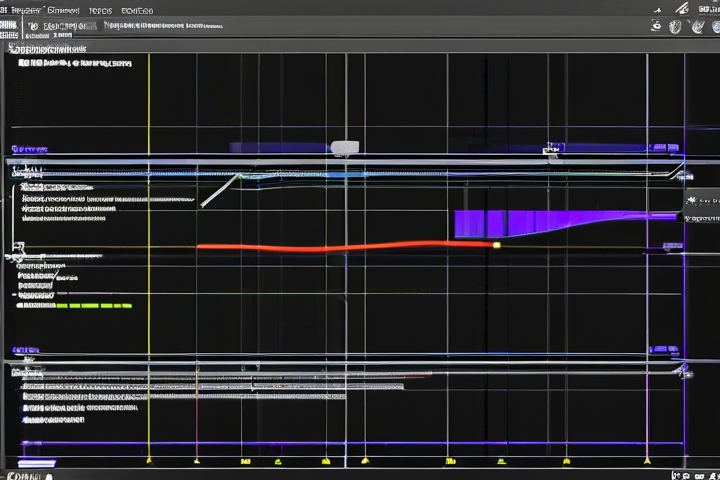Click the purple label at upper panel's top-left
Viewport: 720px width, 480px height.
28,150
